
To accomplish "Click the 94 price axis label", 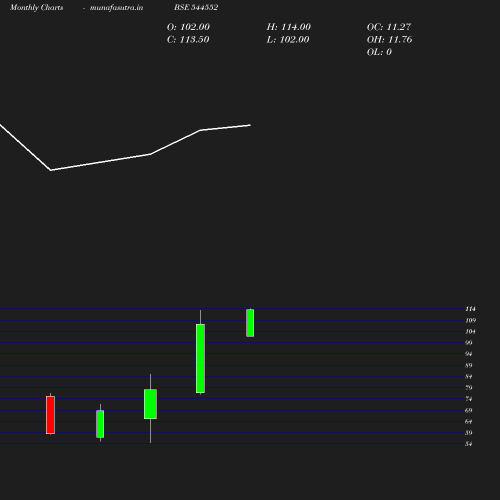I will click(469, 354).
